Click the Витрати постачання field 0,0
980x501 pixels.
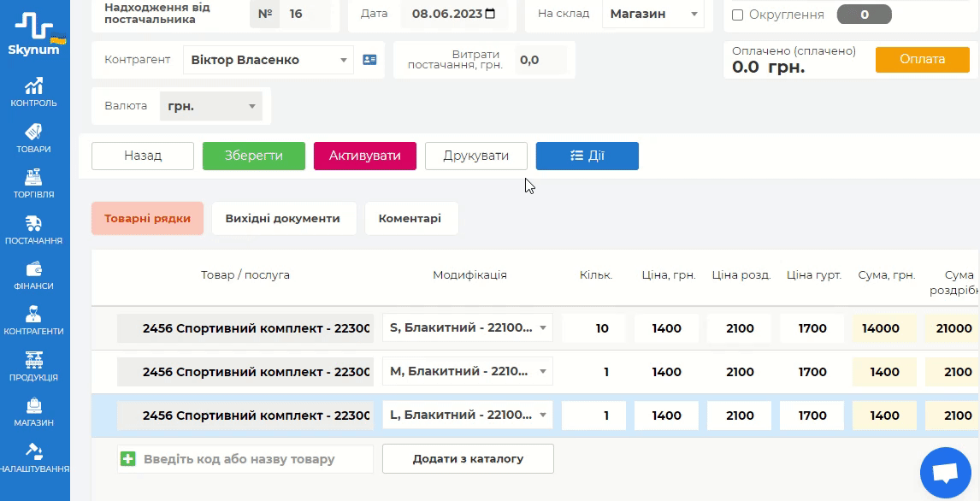coord(540,60)
